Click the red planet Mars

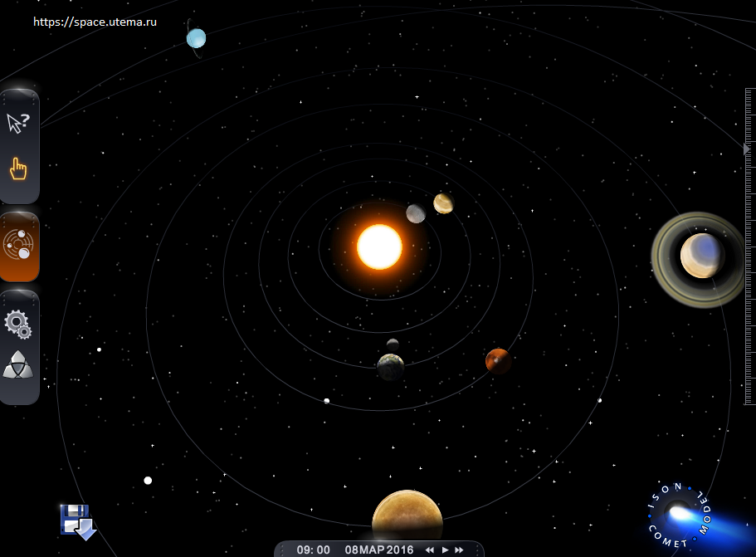pos(497,360)
